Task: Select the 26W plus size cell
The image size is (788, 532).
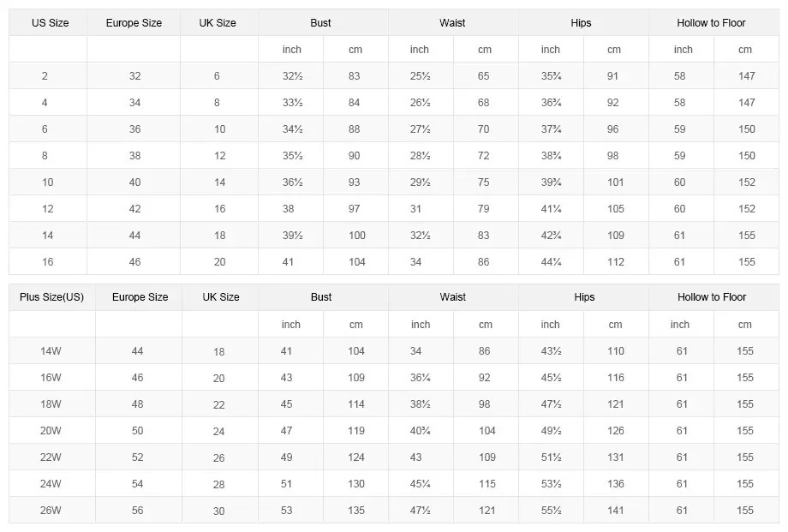Action: (51, 511)
